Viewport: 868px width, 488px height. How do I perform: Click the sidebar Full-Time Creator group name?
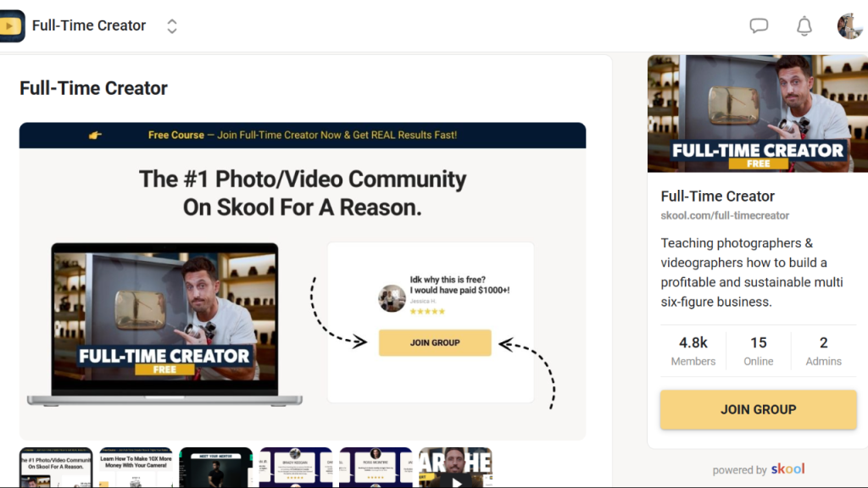click(x=717, y=196)
